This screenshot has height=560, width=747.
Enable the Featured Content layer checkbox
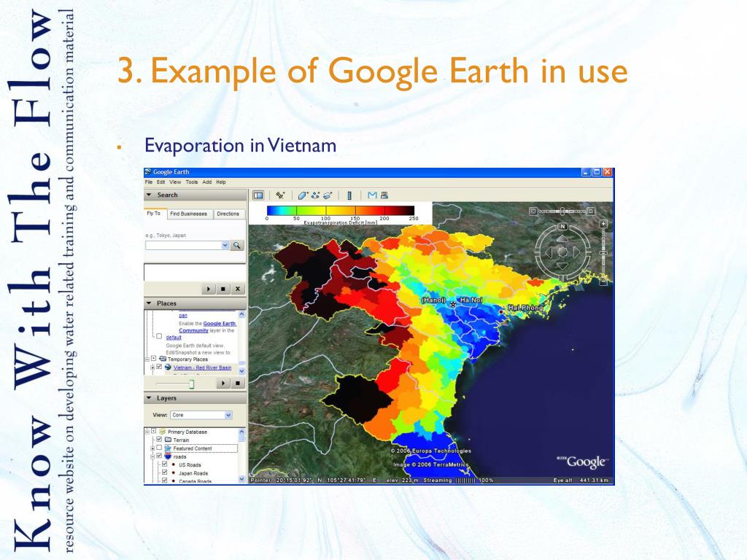[x=160, y=448]
